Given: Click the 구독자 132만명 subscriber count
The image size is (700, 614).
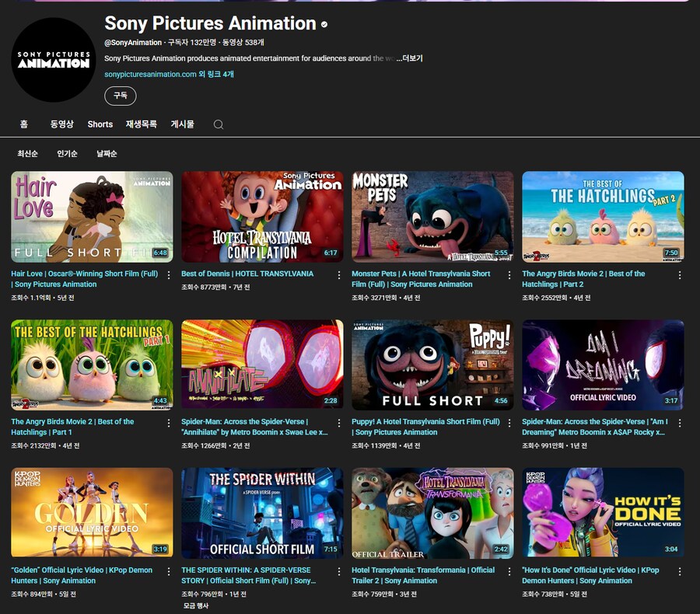Looking at the screenshot, I should [x=192, y=43].
